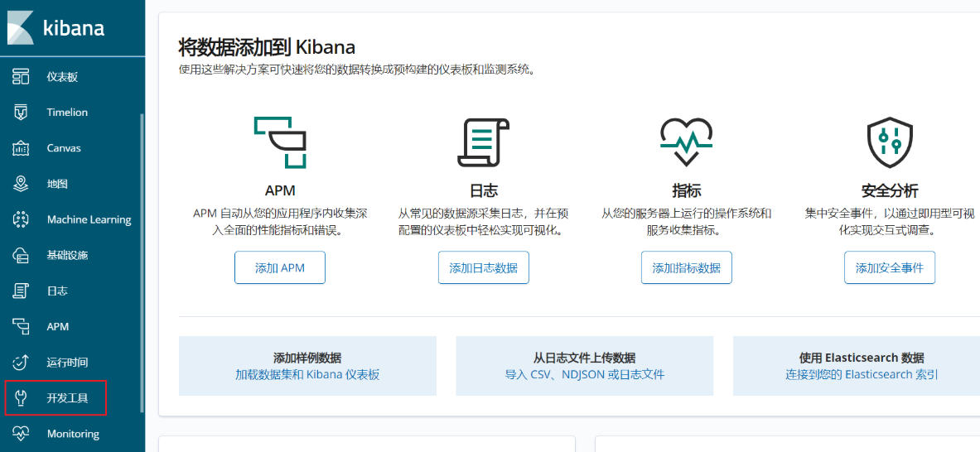Click the APM card heading
This screenshot has width=980, height=452.
point(280,190)
